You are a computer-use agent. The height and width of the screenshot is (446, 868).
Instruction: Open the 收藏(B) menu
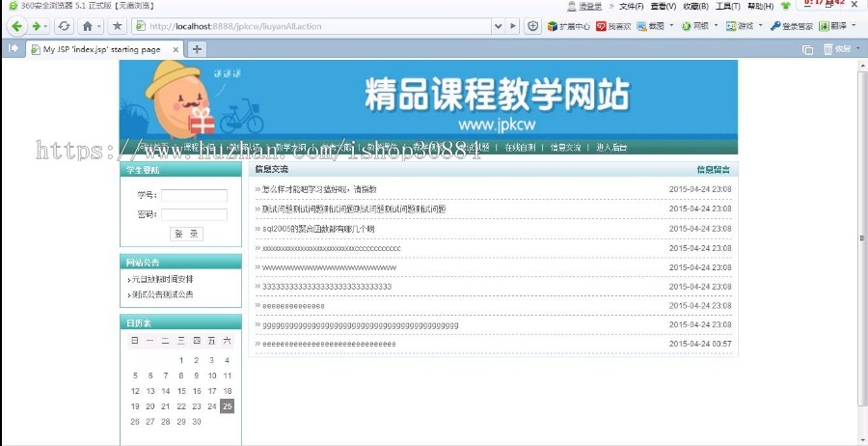pos(695,6)
